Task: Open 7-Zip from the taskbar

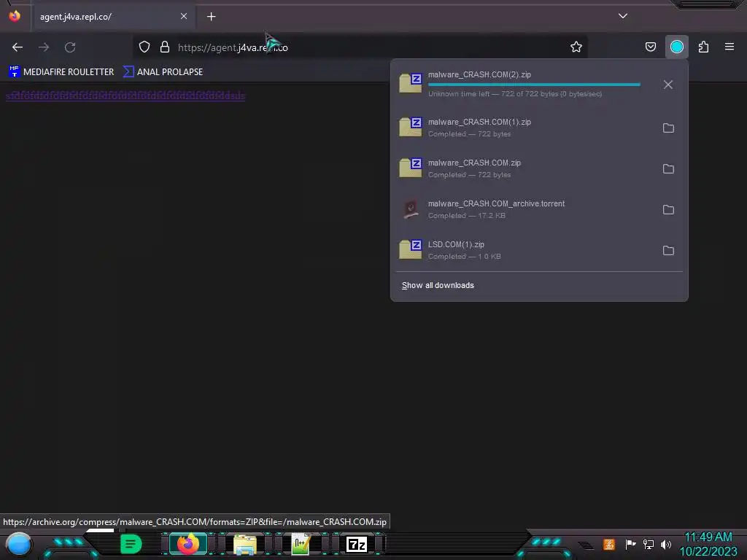Action: point(357,544)
